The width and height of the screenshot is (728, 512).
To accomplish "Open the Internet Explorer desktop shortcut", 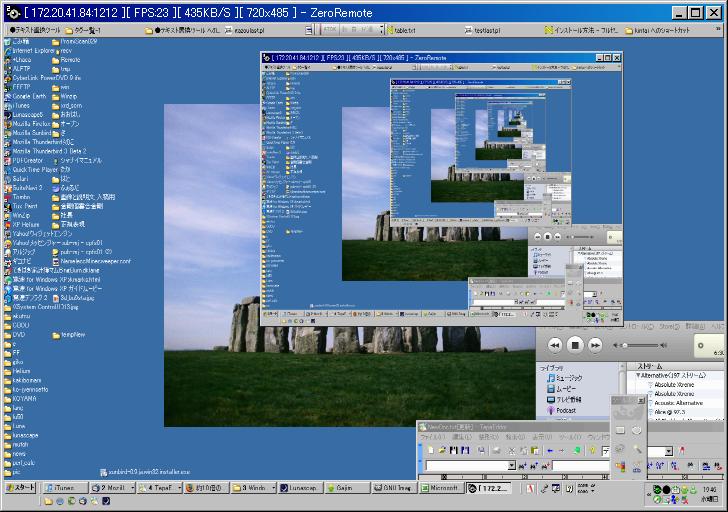I will pyautogui.click(x=29, y=51).
